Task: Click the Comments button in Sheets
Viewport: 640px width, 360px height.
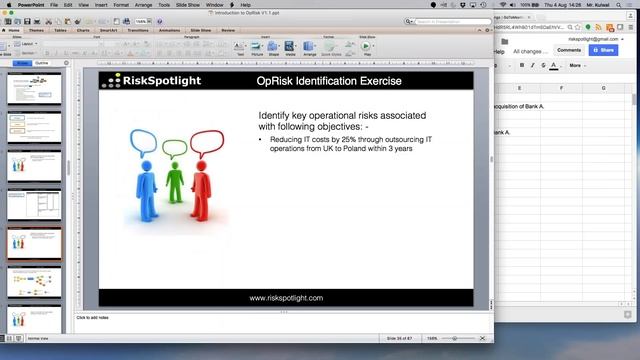Action: coord(569,50)
